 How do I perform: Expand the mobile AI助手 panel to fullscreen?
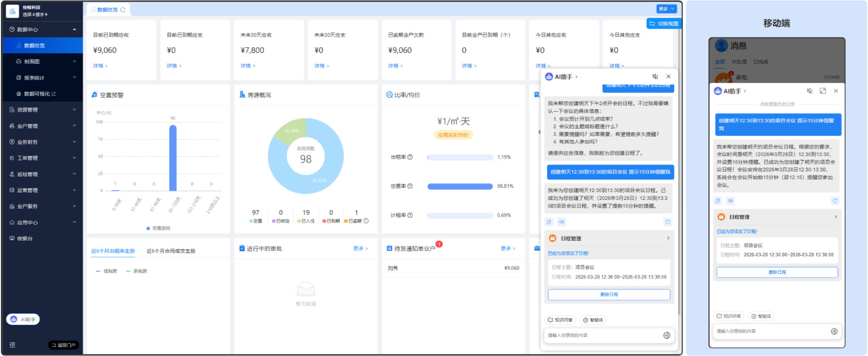pyautogui.click(x=822, y=91)
